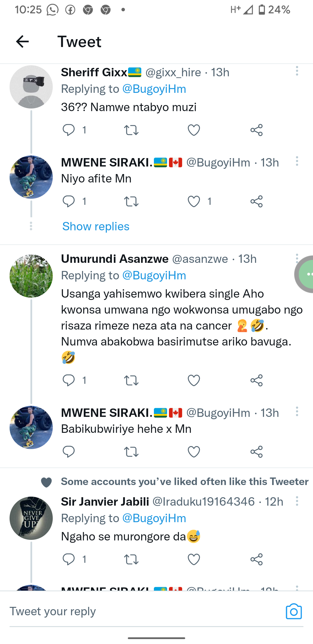Retweet Umurundi Asanzwe's reply
The image size is (313, 644).
click(131, 380)
